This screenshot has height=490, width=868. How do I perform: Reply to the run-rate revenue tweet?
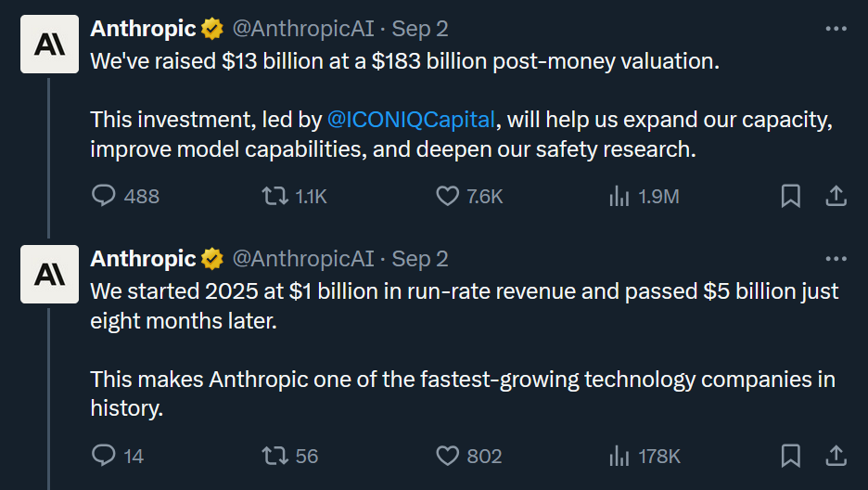(x=104, y=456)
